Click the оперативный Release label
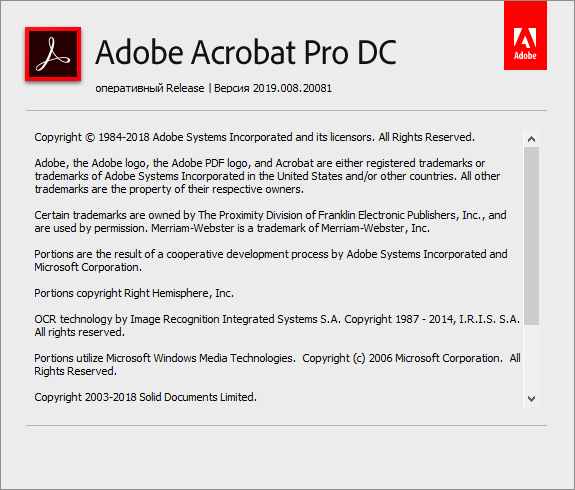This screenshot has width=575, height=490. coord(150,88)
